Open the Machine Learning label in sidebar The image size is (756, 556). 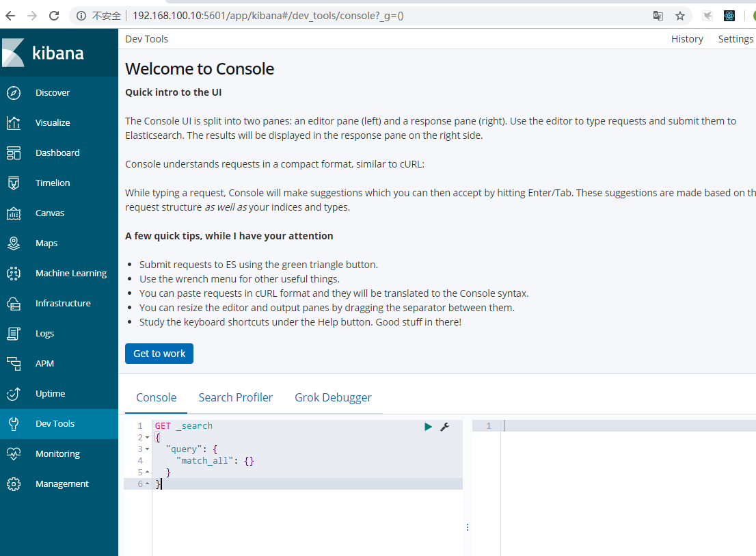71,274
